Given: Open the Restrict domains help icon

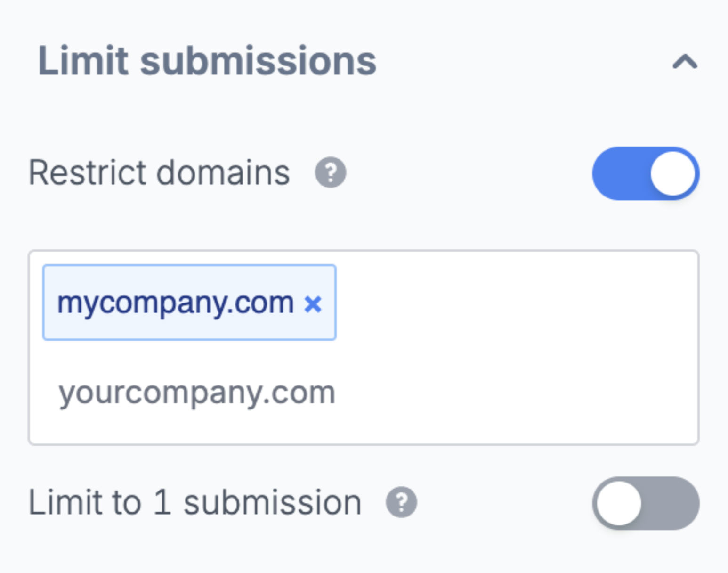Looking at the screenshot, I should (x=331, y=172).
